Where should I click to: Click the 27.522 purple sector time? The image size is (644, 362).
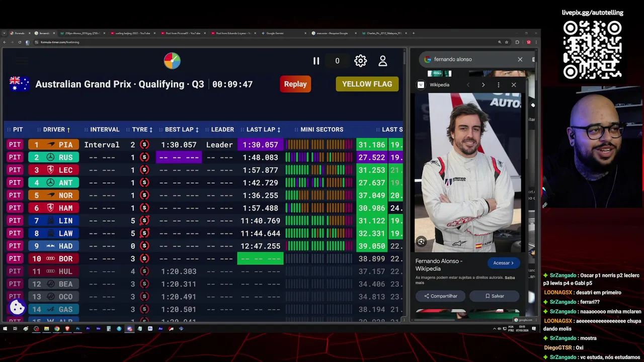[x=371, y=157]
